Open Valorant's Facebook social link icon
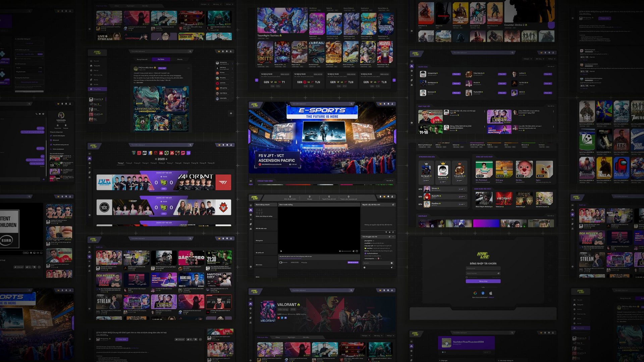Image resolution: width=644 pixels, height=362 pixels. [282, 318]
